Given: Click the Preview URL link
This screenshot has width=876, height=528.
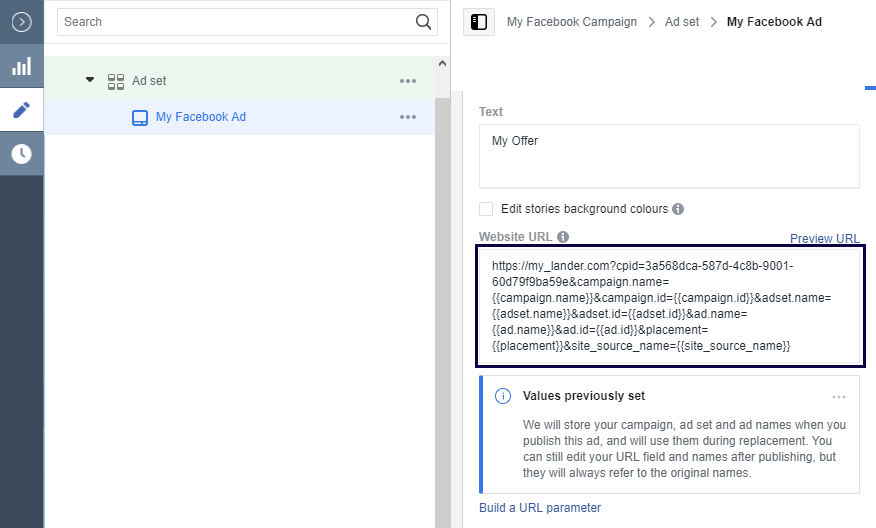Looking at the screenshot, I should (824, 238).
